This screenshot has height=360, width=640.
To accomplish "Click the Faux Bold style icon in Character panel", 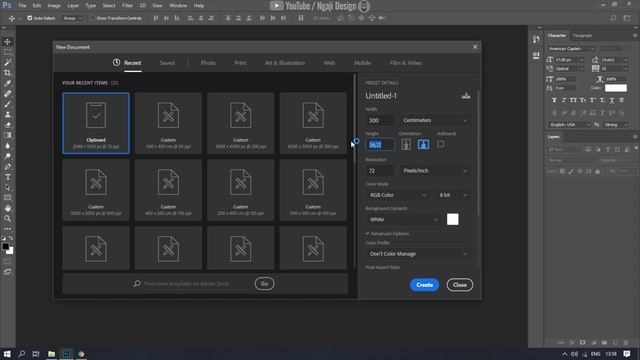I will 554,100.
